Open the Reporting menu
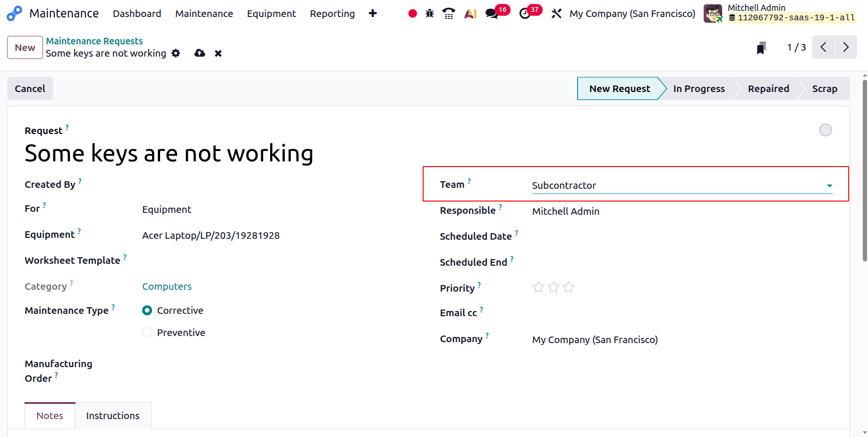868x437 pixels. 332,14
